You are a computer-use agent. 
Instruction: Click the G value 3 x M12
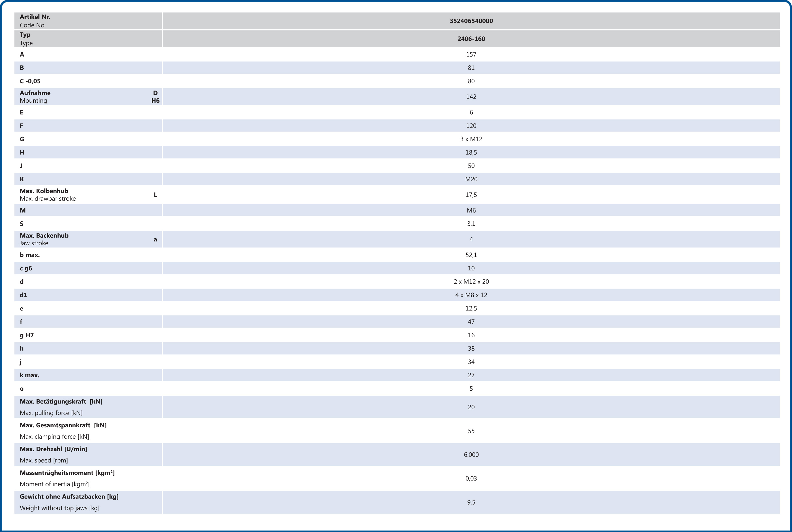tap(471, 139)
